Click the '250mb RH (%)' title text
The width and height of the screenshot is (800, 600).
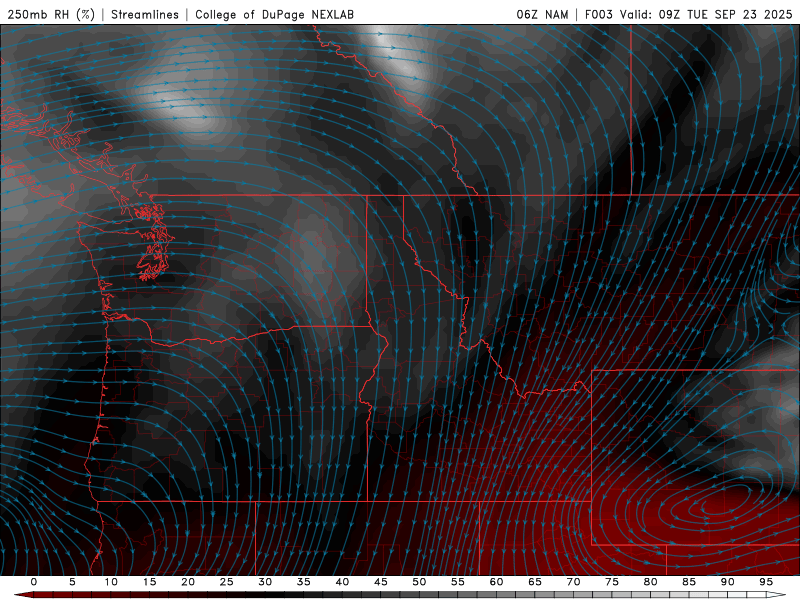(x=51, y=14)
